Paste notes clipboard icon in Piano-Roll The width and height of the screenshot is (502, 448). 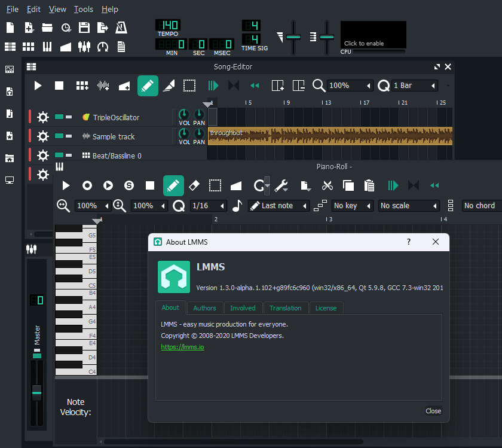tap(369, 185)
